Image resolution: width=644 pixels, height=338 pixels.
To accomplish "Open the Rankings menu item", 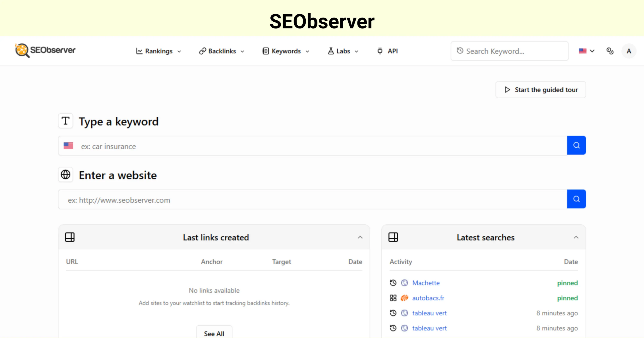I will click(x=159, y=51).
